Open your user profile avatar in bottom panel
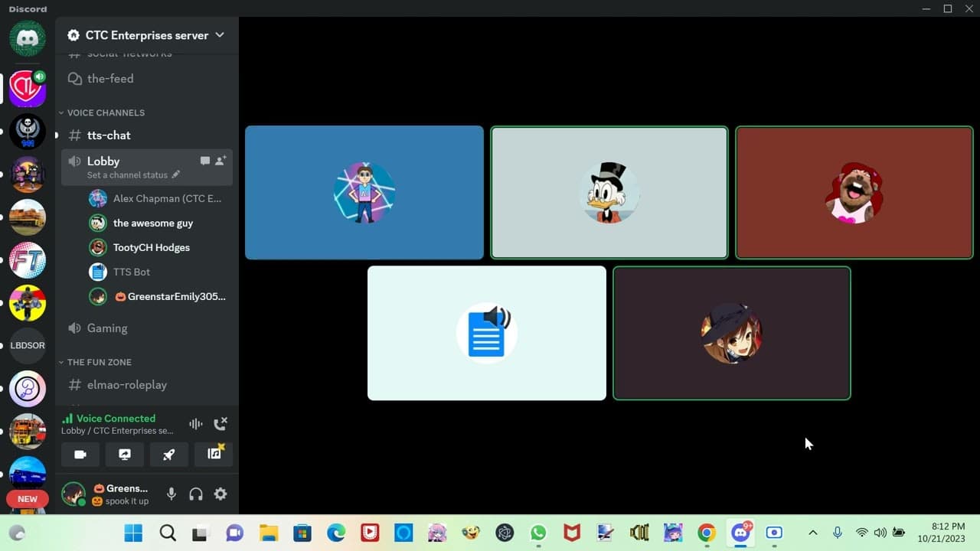 (73, 494)
